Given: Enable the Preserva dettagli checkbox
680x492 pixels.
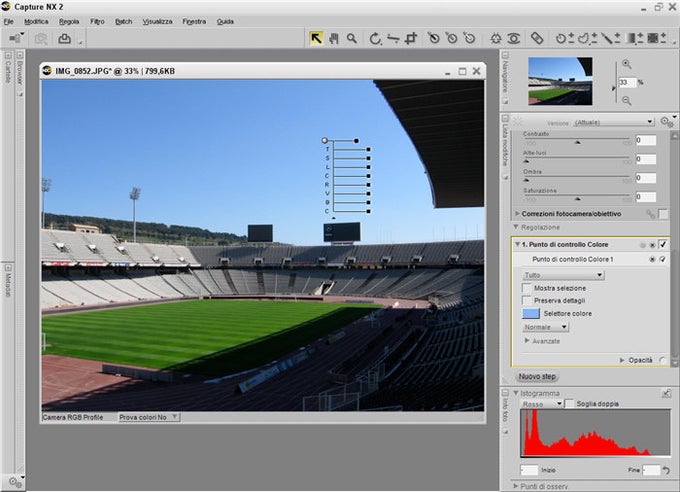Looking at the screenshot, I should pyautogui.click(x=526, y=301).
